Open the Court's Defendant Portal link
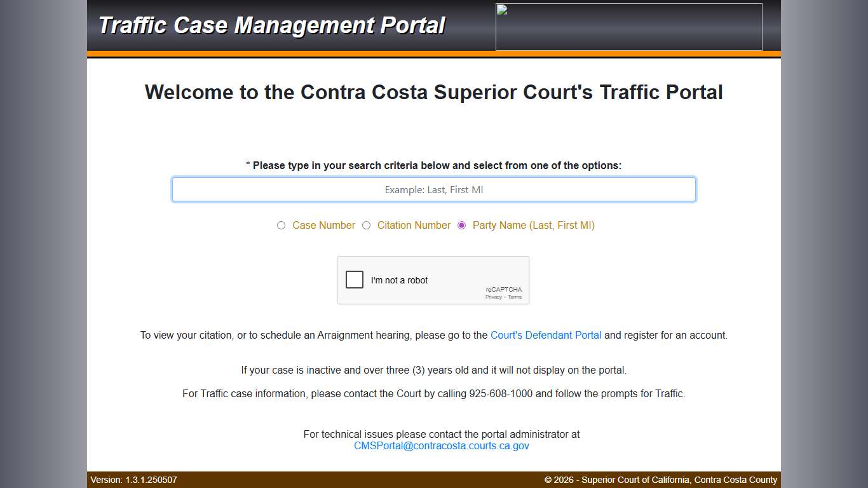868x488 pixels. click(x=545, y=335)
